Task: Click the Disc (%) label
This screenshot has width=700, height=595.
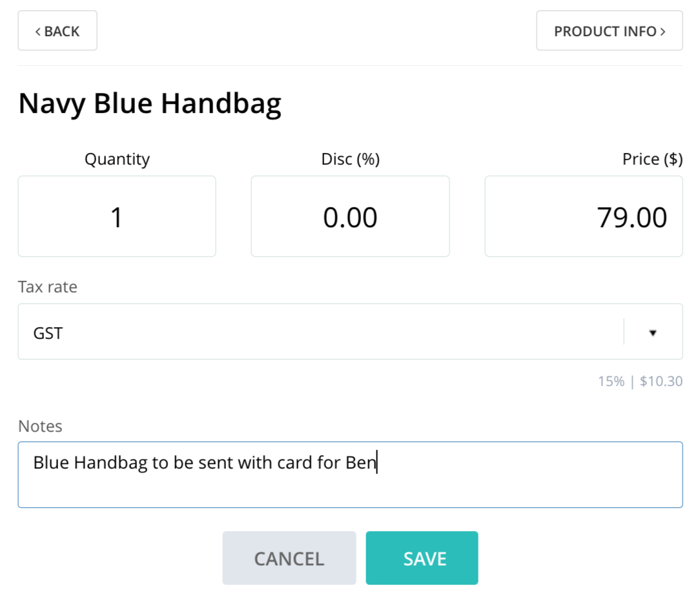Action: tap(351, 159)
